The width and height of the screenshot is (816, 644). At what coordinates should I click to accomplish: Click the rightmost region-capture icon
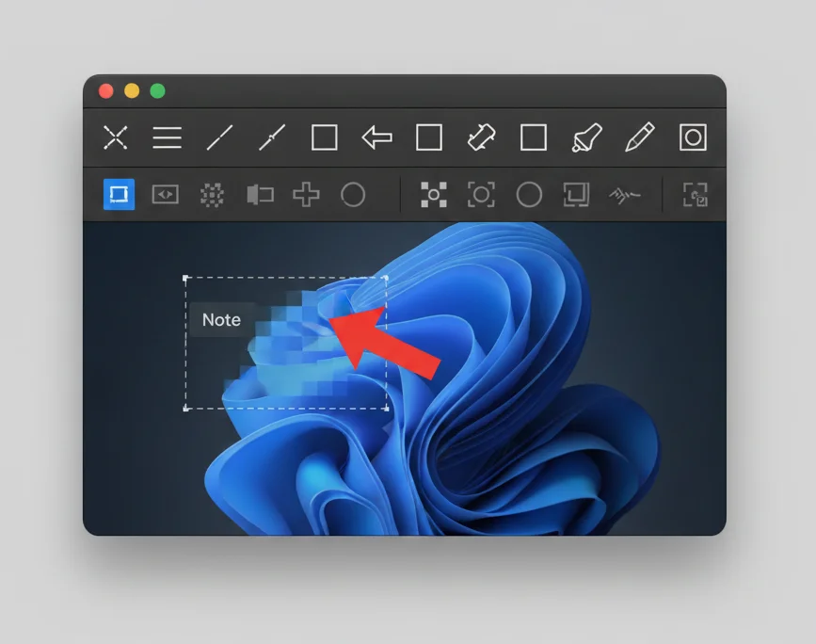697,195
